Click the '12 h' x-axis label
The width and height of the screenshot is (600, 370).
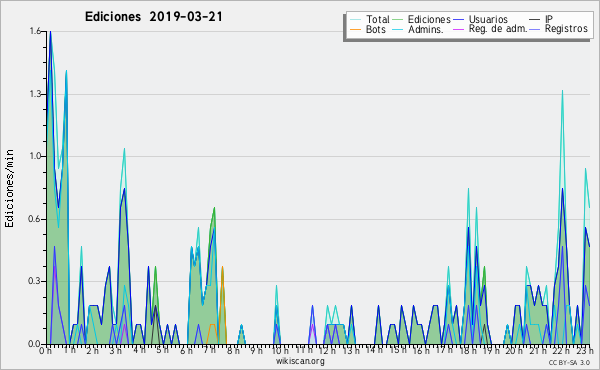tap(327, 351)
